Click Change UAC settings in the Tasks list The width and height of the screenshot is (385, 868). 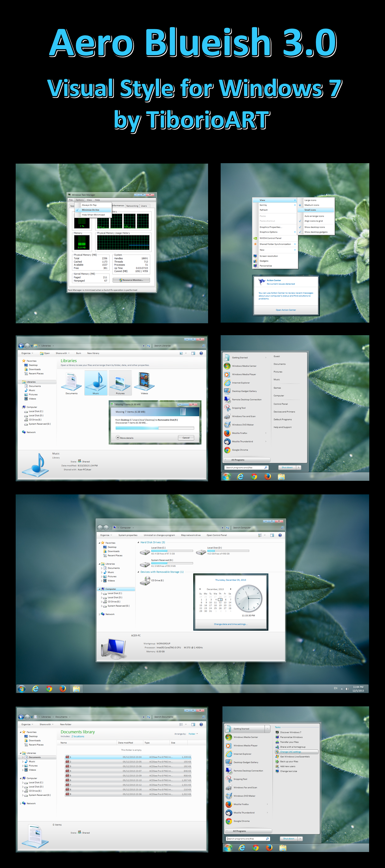coord(297,752)
